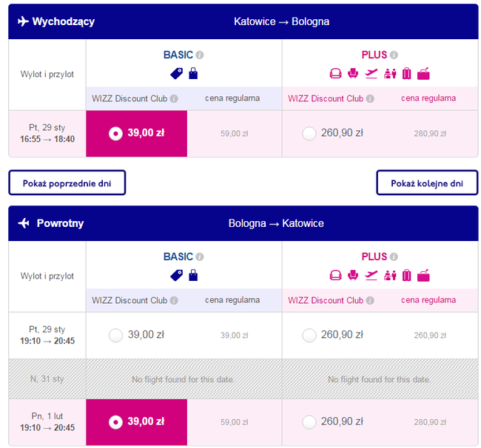The height and width of the screenshot is (448, 481).
Task: Click small bag icon under return BASIC
Action: click(193, 275)
